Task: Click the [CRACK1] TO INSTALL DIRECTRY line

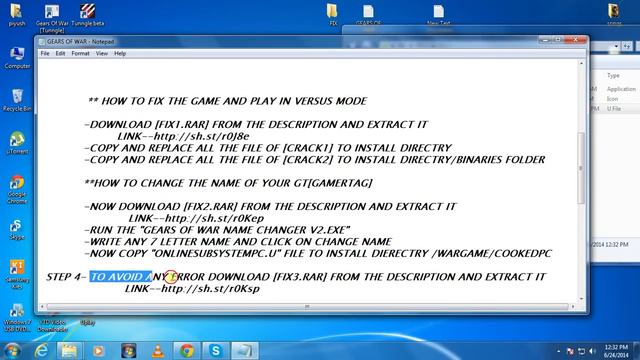Action: [268, 148]
